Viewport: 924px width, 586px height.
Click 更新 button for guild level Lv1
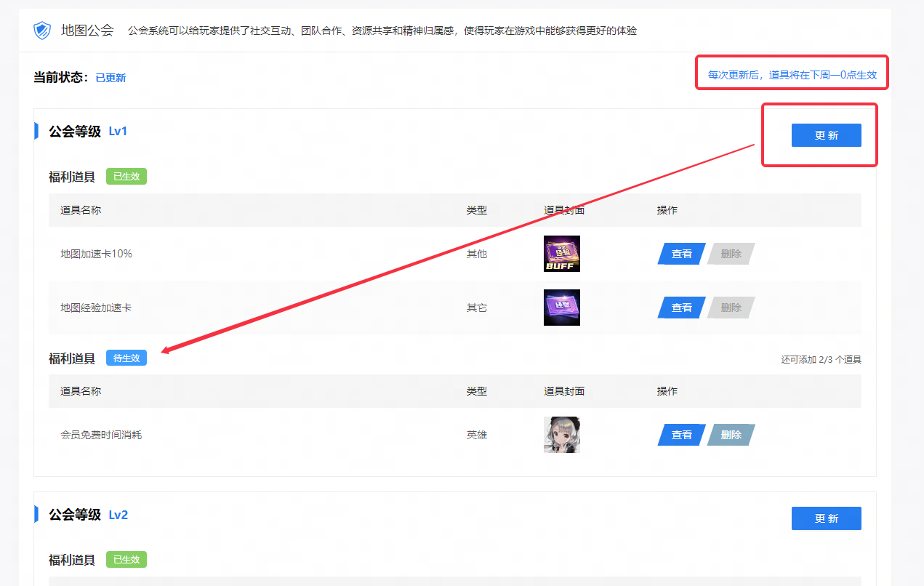pos(827,135)
